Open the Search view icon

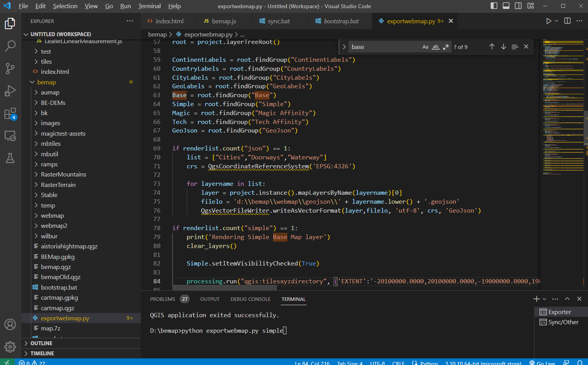(10, 46)
